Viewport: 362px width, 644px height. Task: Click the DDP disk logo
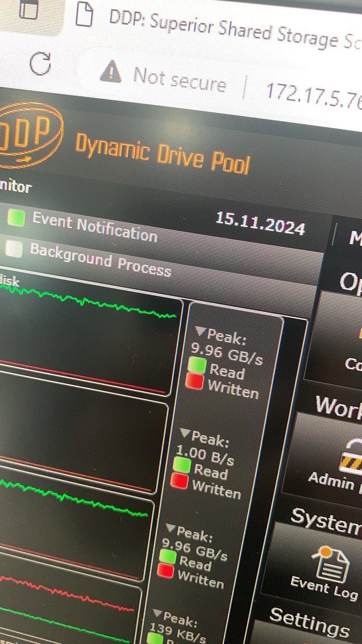(31, 135)
